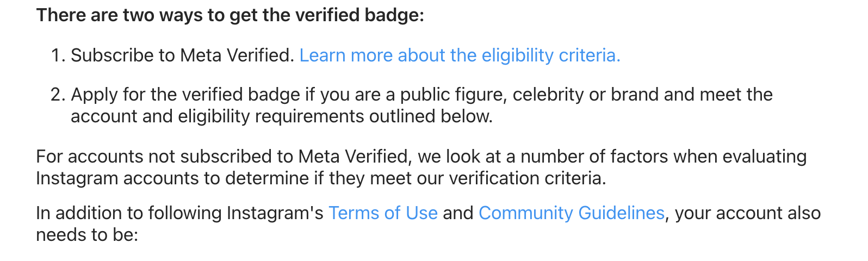Click 'account and eligibility requirements outlined below' line
This screenshot has width=868, height=261.
click(x=282, y=116)
